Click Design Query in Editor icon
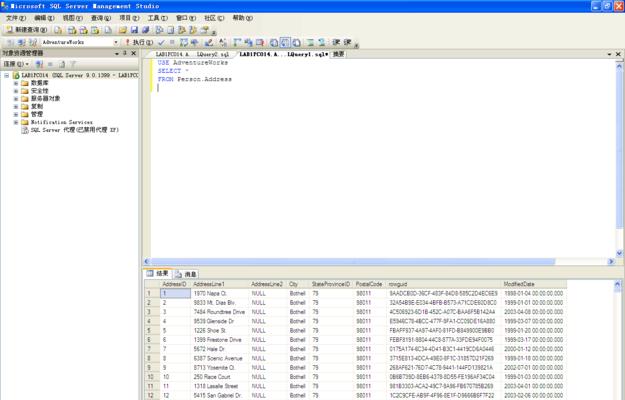The width and height of the screenshot is (625, 400). coord(208,42)
